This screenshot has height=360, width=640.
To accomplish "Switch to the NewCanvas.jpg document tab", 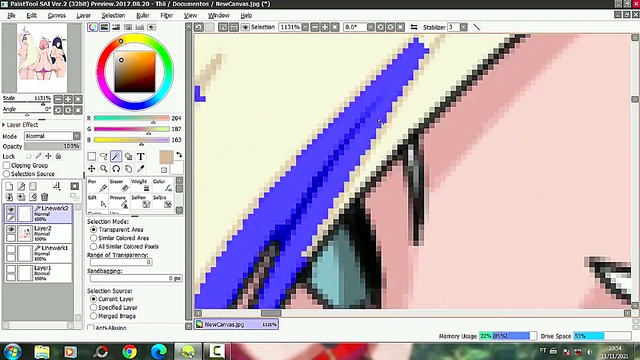I will click(x=236, y=324).
